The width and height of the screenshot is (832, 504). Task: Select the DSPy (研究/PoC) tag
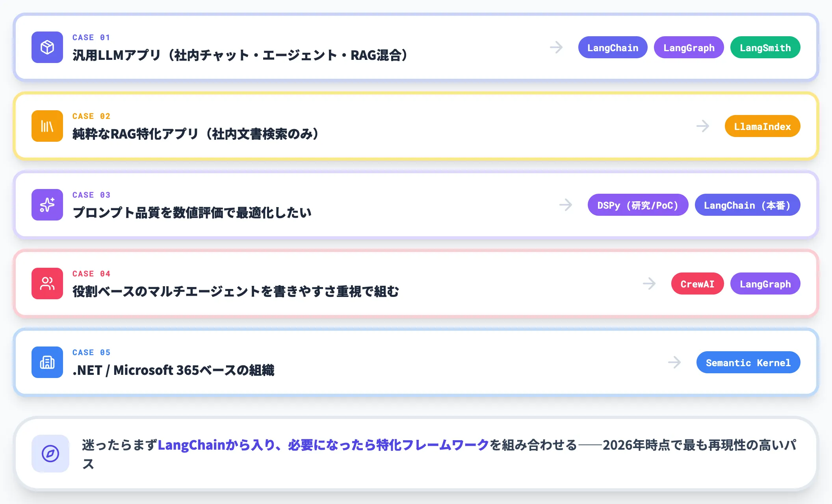[638, 205]
